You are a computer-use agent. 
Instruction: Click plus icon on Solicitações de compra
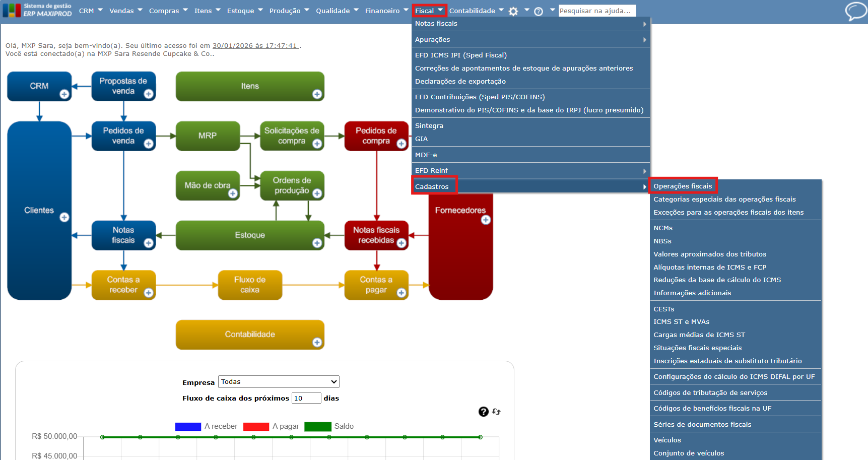(x=317, y=144)
